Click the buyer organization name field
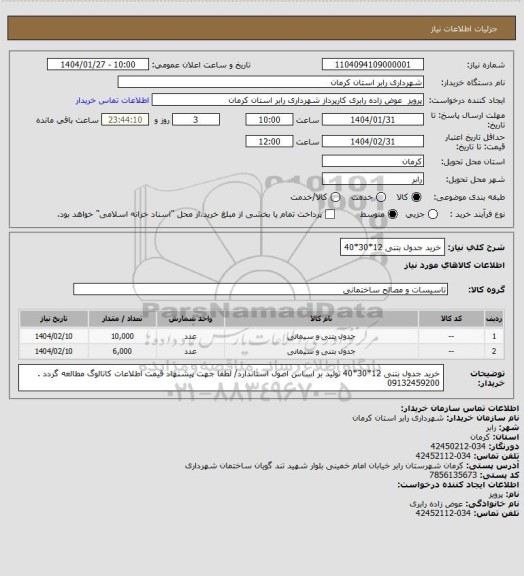Viewport: 524px width, 576px height. pyautogui.click(x=270, y=82)
